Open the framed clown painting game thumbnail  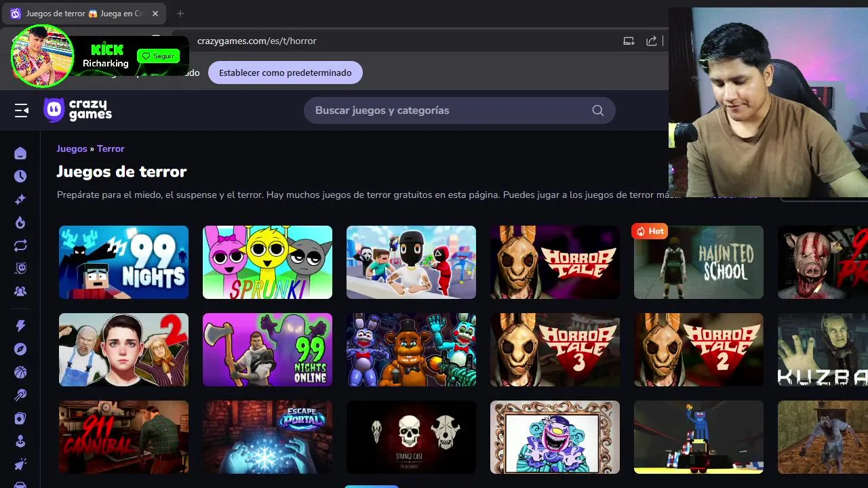(555, 437)
